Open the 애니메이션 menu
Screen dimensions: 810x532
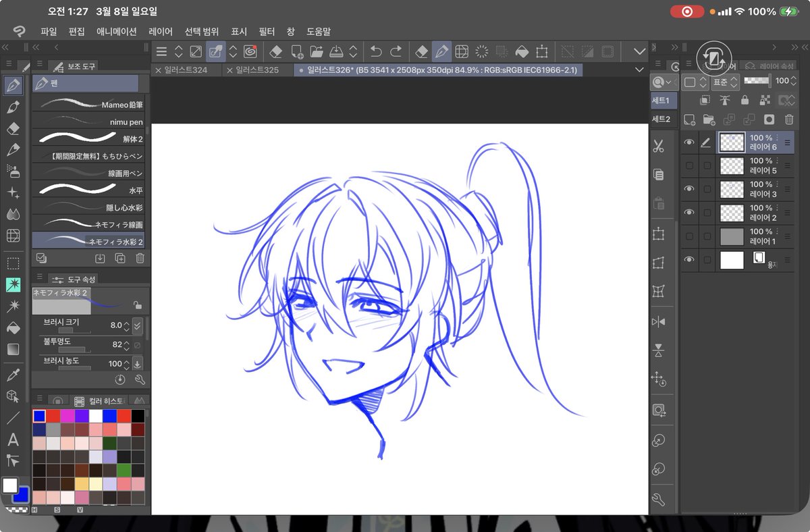click(x=117, y=32)
